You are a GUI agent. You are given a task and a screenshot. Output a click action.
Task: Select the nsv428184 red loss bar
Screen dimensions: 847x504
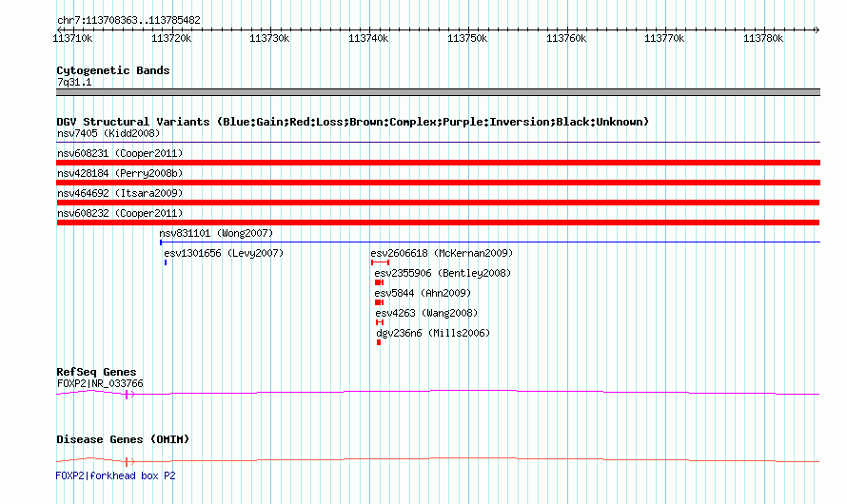(x=438, y=183)
